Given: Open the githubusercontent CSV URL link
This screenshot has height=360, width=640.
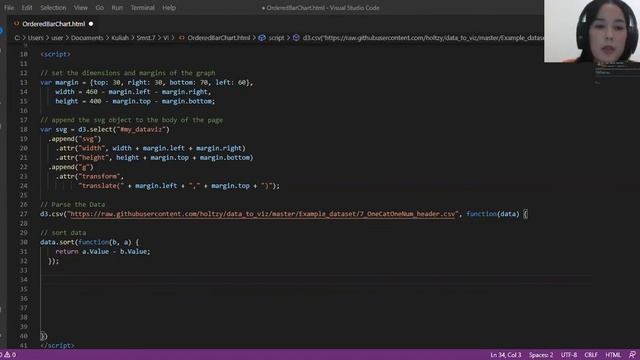Looking at the screenshot, I should click(263, 214).
